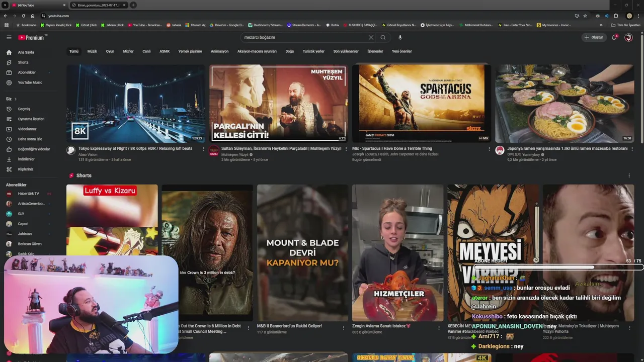Open Daha sonra izle list

30,139
